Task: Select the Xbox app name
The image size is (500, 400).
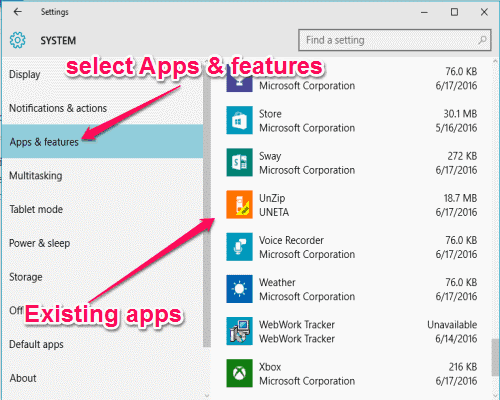Action: tap(270, 367)
